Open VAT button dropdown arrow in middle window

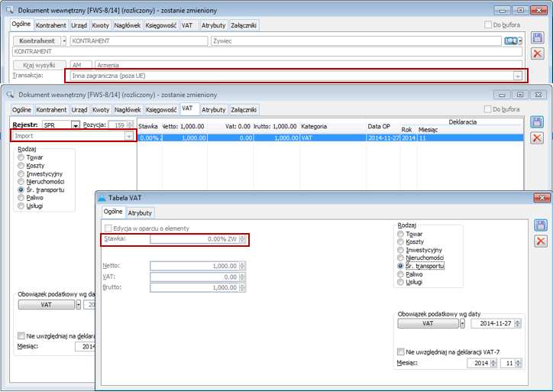pyautogui.click(x=79, y=305)
